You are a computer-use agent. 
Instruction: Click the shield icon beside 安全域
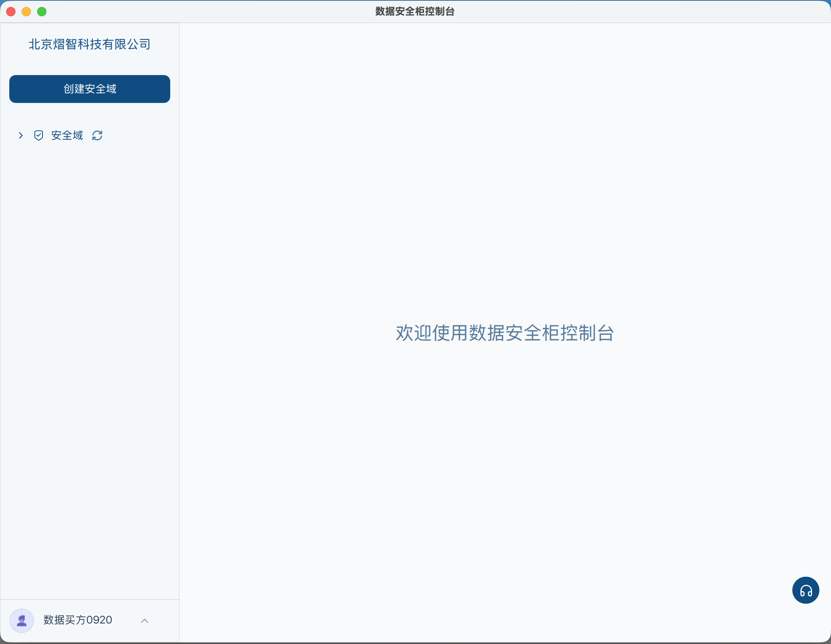[39, 135]
